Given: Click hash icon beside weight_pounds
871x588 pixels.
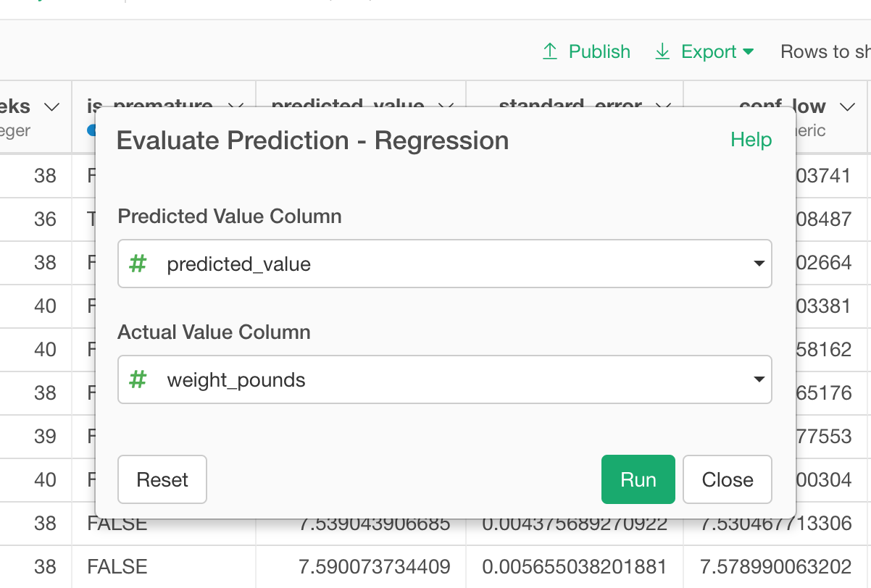Looking at the screenshot, I should coord(138,379).
